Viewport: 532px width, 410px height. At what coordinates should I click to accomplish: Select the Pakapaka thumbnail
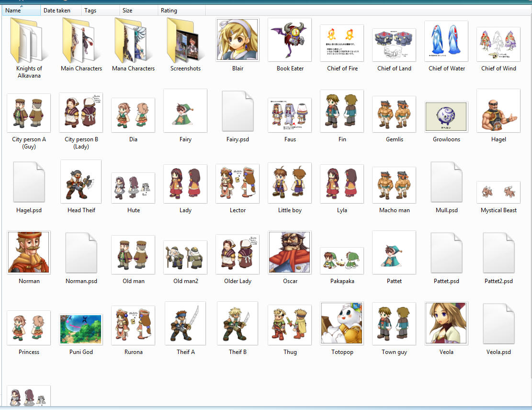(342, 261)
